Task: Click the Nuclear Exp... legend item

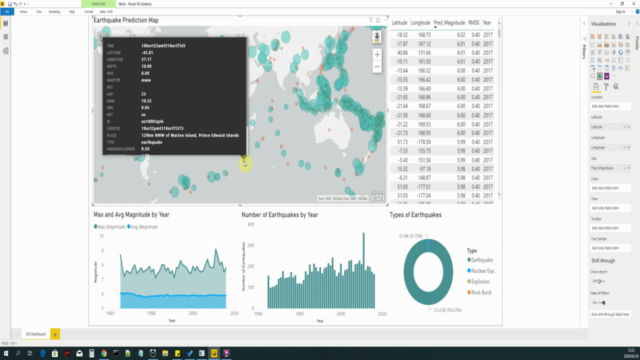Action: click(482, 271)
